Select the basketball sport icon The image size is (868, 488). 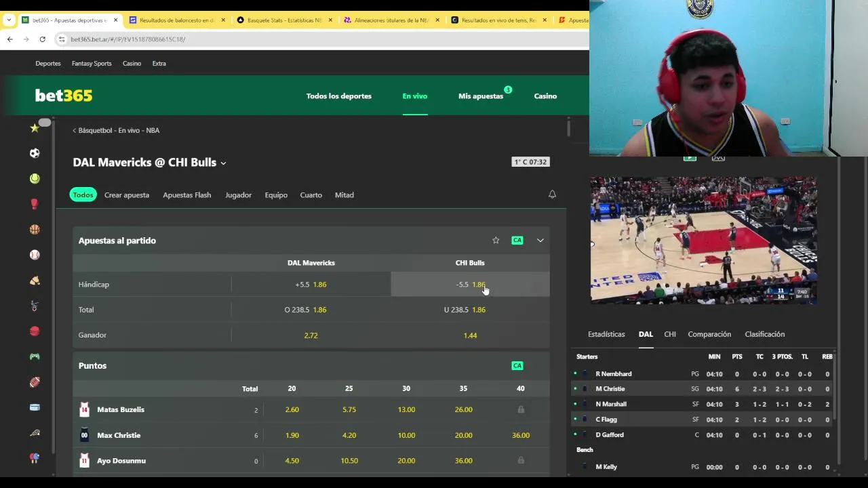coord(35,229)
